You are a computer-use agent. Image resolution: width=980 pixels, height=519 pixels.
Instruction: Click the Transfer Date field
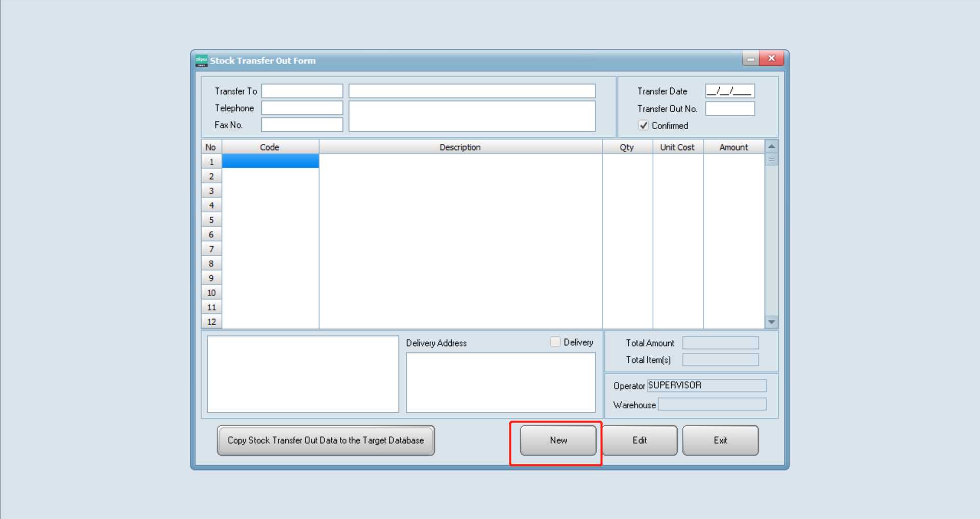tap(729, 91)
